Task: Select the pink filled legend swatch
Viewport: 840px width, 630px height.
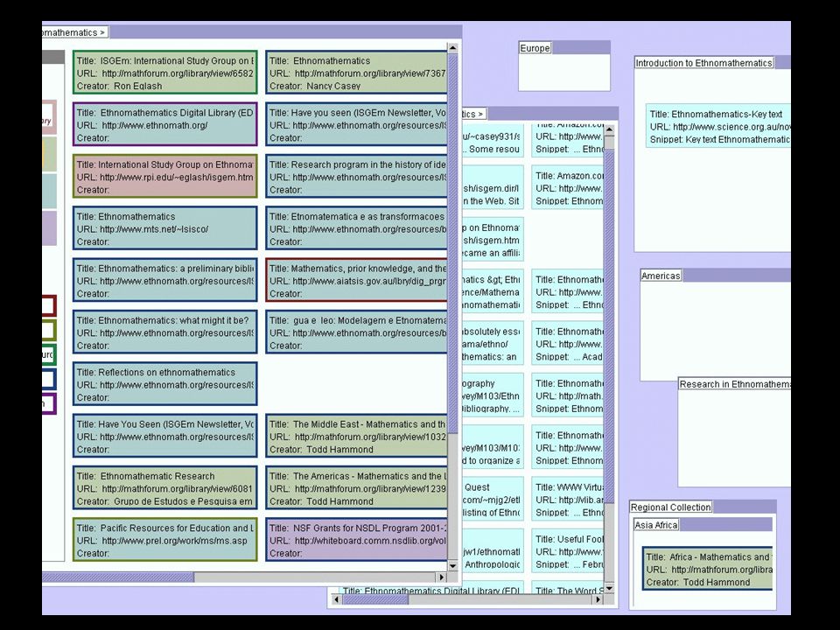Action: [x=49, y=116]
